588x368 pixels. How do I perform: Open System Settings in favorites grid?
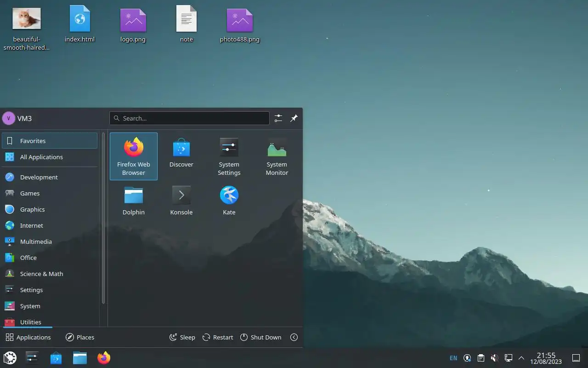click(x=229, y=156)
